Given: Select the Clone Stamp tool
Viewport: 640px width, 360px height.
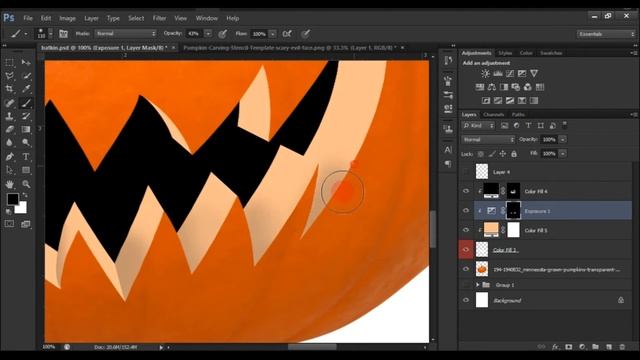Looking at the screenshot, I should coord(9,116).
